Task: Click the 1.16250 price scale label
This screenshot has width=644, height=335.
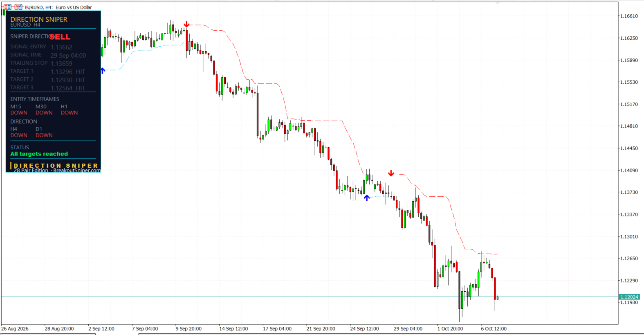Action: (x=629, y=38)
